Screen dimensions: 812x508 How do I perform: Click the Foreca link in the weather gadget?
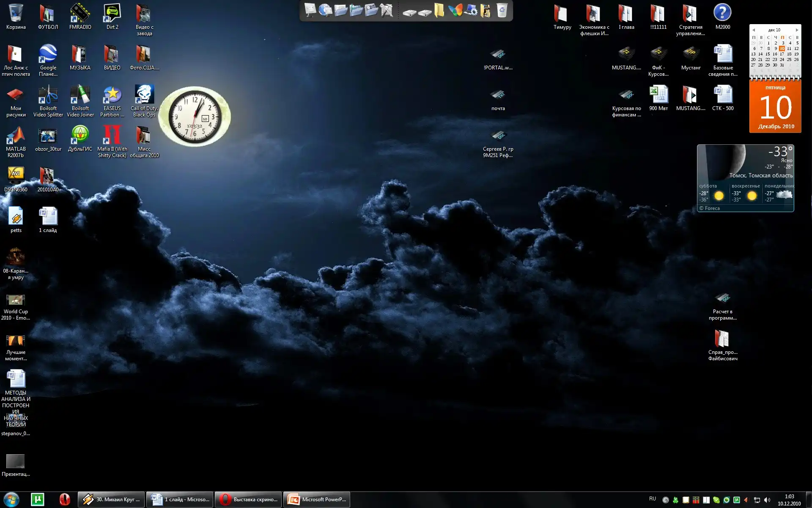click(712, 208)
